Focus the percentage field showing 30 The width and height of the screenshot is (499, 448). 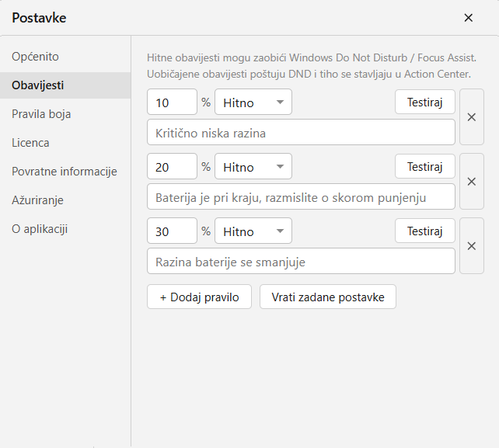[173, 231]
